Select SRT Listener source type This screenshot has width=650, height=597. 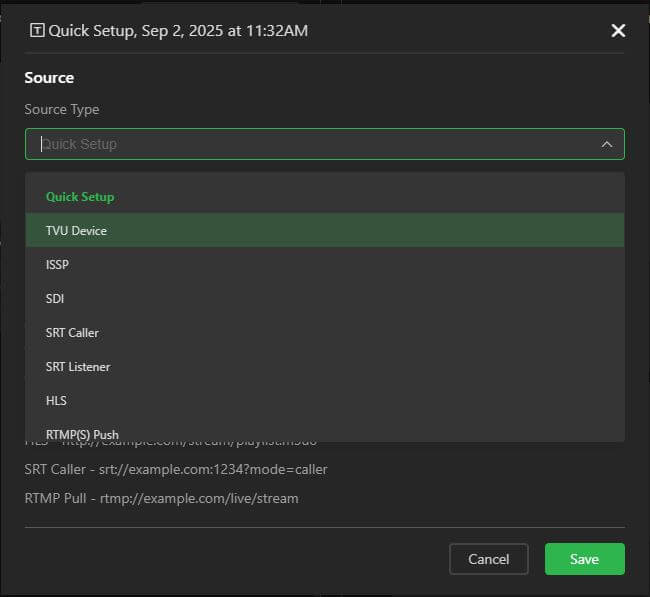[78, 367]
